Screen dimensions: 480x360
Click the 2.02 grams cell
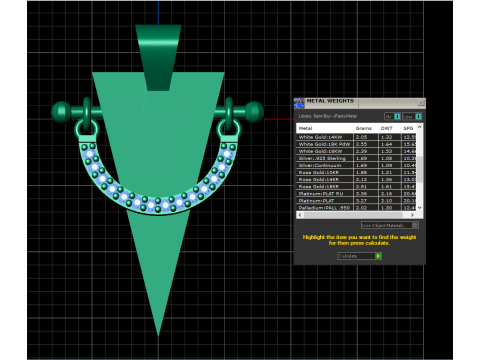point(366,208)
